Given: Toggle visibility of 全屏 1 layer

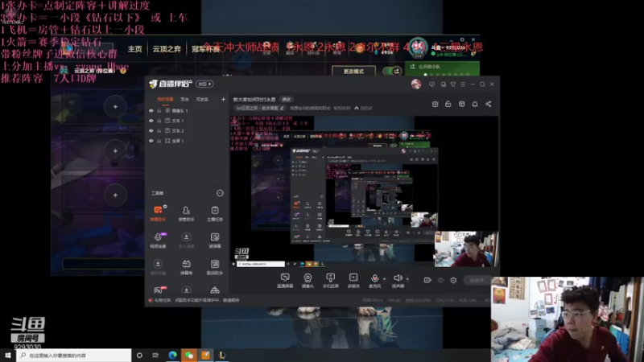Looking at the screenshot, I should [x=151, y=141].
